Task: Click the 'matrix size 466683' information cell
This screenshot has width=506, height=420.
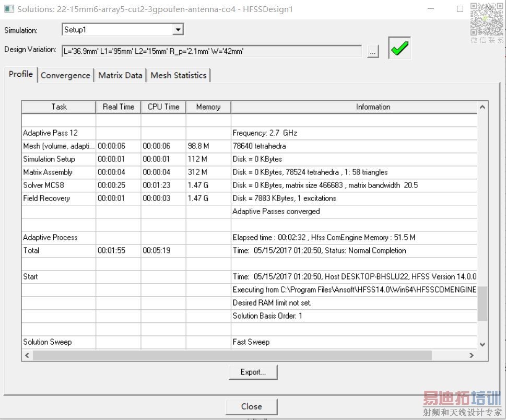Action: tap(354, 185)
